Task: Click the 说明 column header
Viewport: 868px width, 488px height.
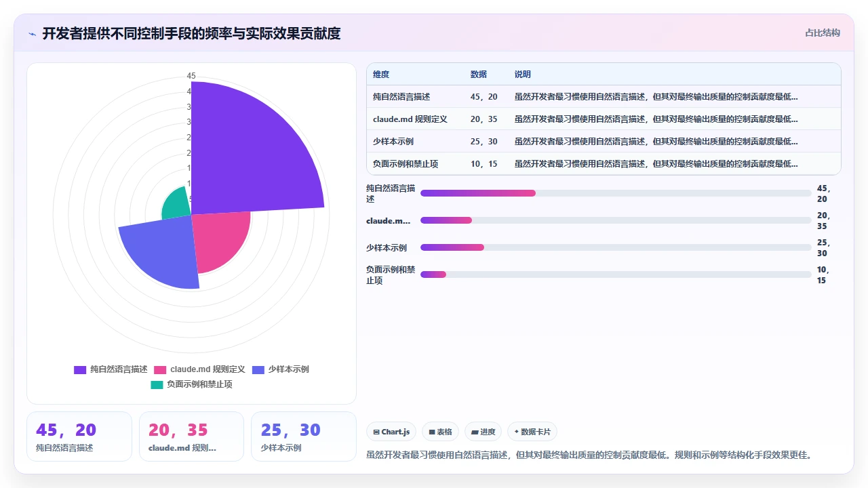Action: (523, 75)
